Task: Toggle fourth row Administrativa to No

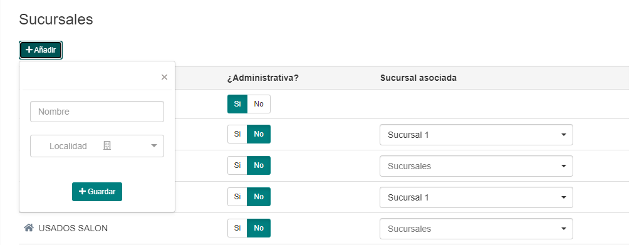Action: [x=259, y=197]
